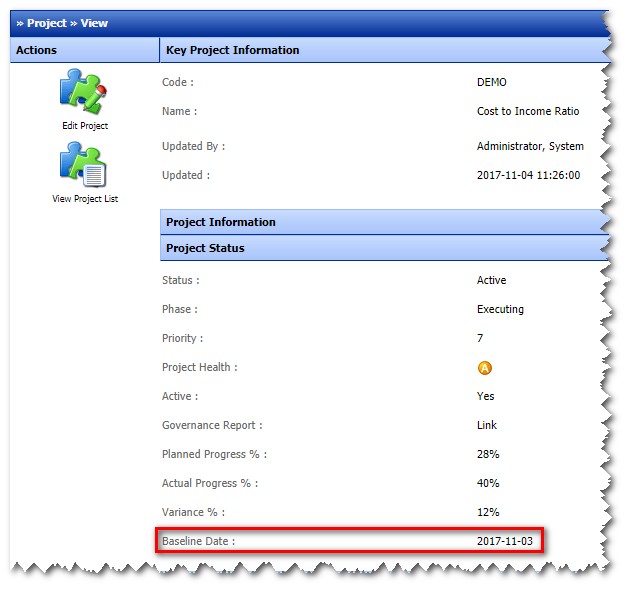Viewport: 629px width, 590px height.
Task: Click the Actual Progress % field label
Action: [x=210, y=483]
